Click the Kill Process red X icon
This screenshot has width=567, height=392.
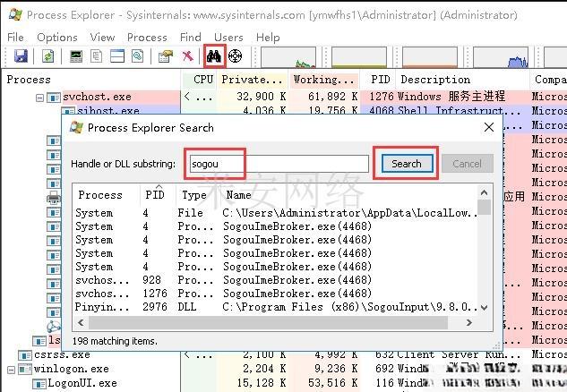(x=188, y=56)
